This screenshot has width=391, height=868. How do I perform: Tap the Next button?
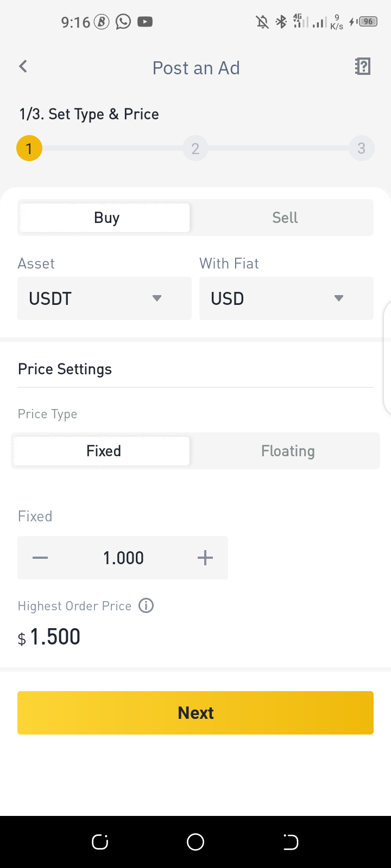[x=195, y=713]
